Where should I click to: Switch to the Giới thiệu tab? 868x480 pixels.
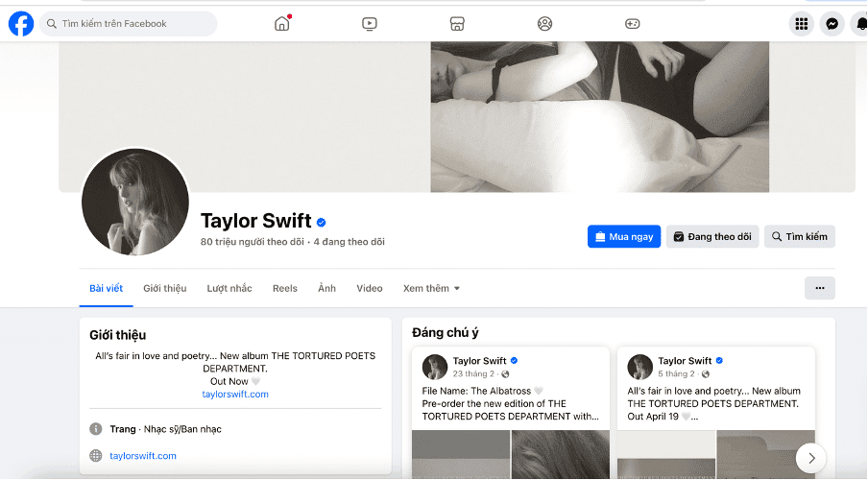[x=165, y=288]
